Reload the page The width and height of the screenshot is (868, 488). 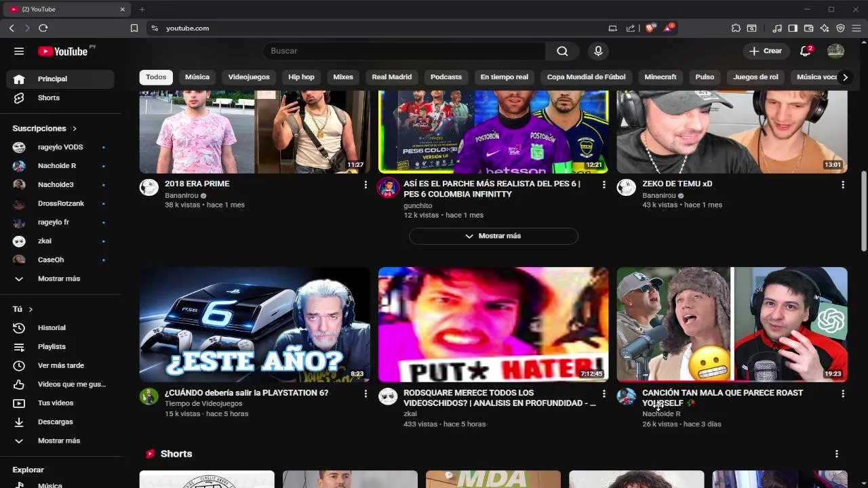click(43, 28)
